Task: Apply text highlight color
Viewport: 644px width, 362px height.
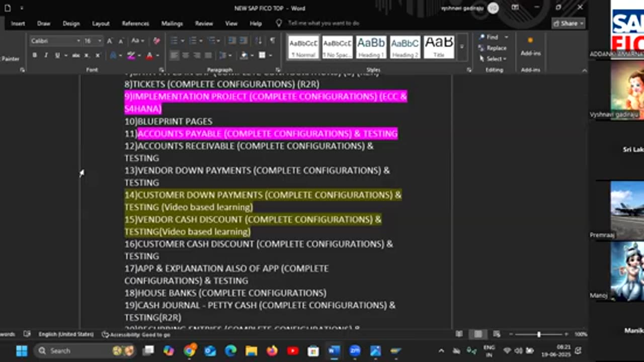Action: [x=131, y=55]
